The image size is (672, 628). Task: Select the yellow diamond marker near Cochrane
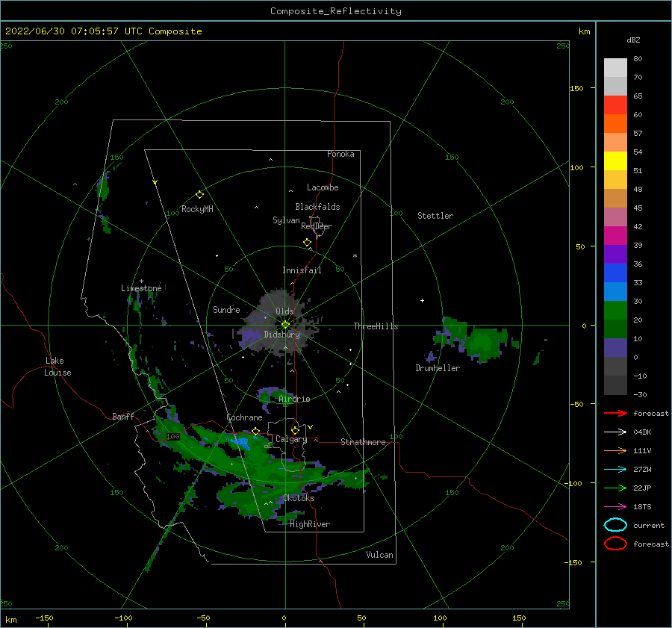tap(256, 432)
